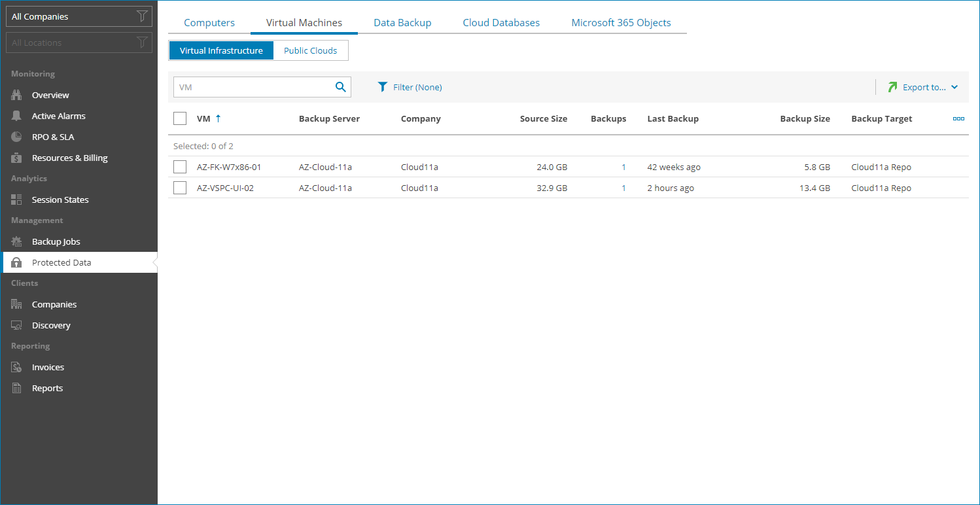This screenshot has width=980, height=505.
Task: Open the Overview monitoring page
Action: 50,95
